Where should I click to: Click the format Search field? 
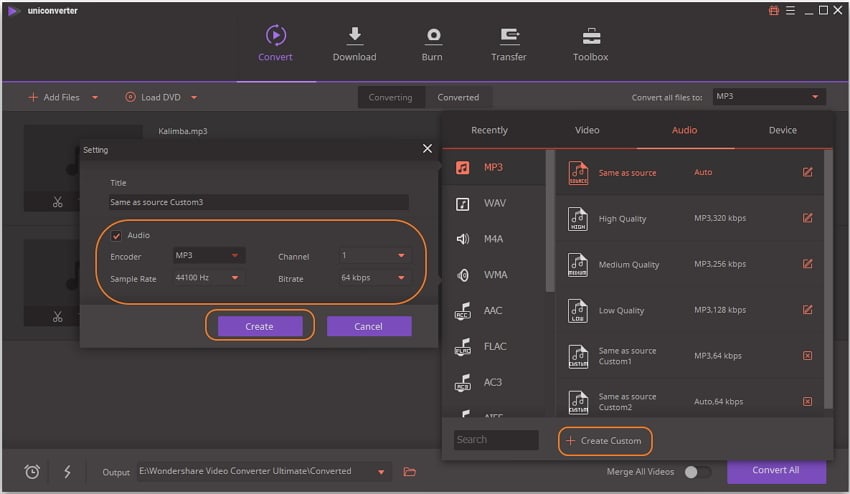coord(496,440)
